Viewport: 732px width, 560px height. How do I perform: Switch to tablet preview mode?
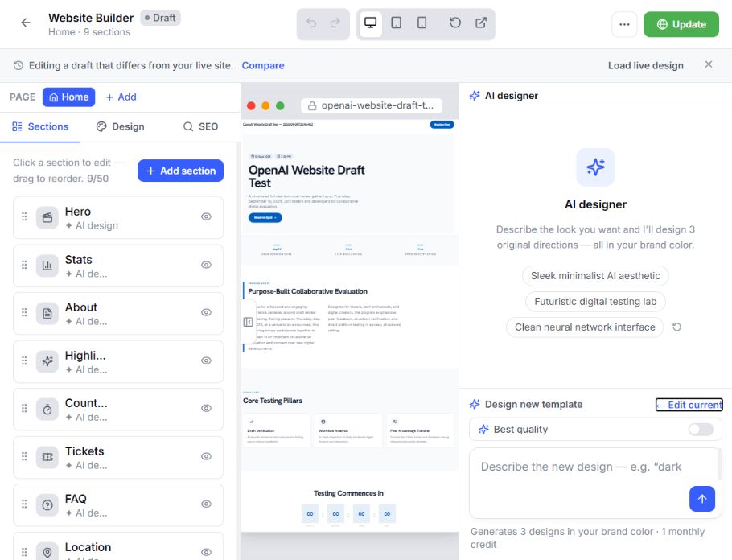coord(396,23)
